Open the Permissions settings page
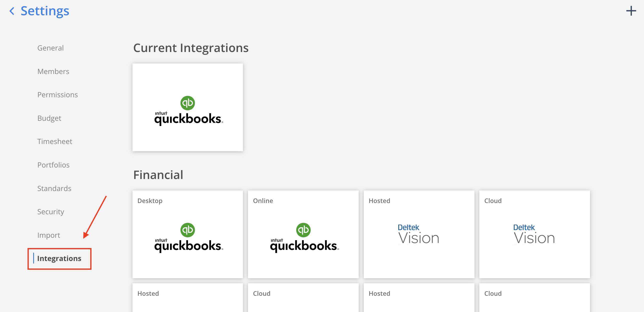Screen dimensions: 644x312 pyautogui.click(x=57, y=95)
